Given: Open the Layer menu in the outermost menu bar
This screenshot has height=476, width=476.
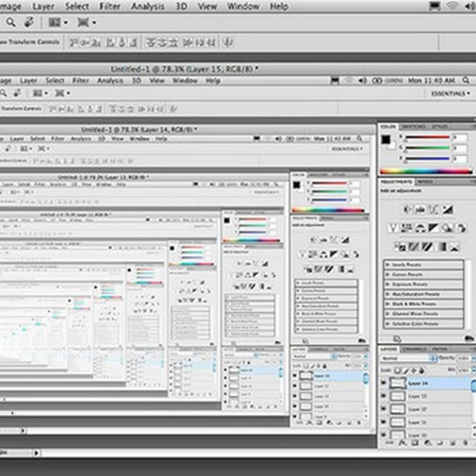Looking at the screenshot, I should (43, 7).
